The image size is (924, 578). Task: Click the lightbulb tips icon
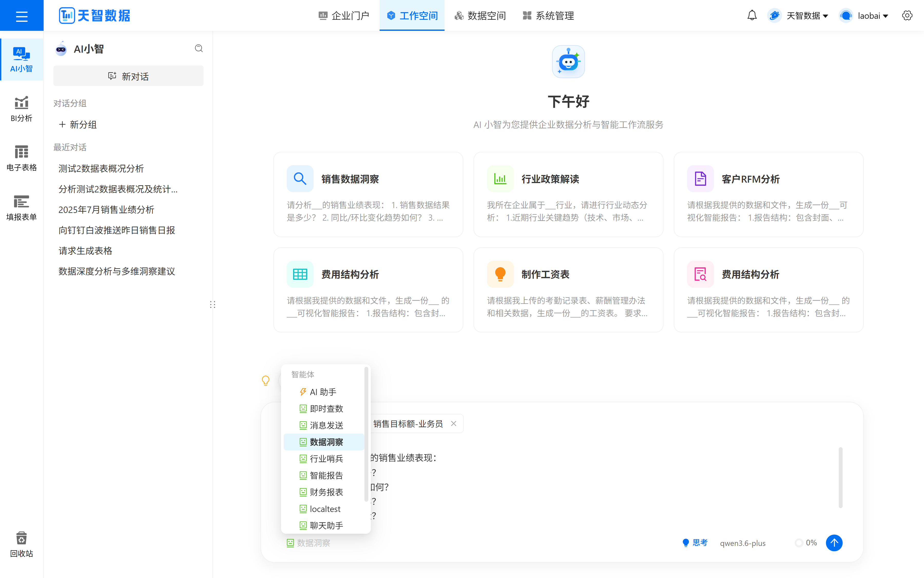[265, 381]
